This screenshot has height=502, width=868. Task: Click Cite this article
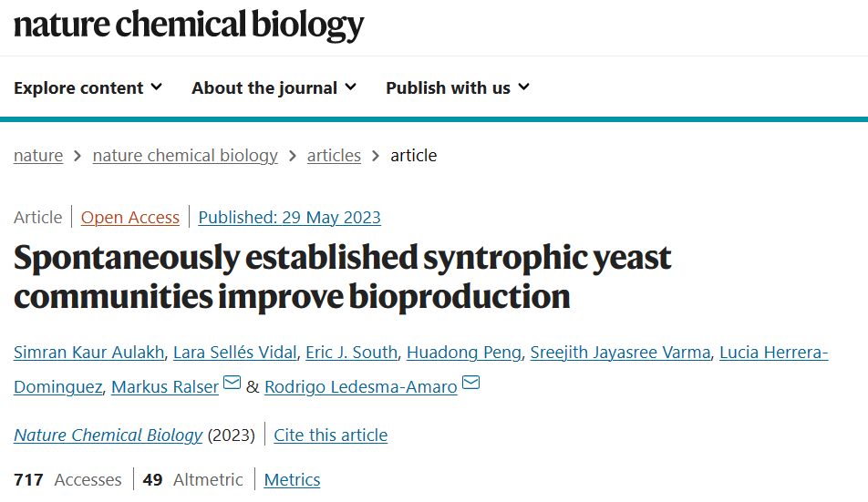(330, 435)
